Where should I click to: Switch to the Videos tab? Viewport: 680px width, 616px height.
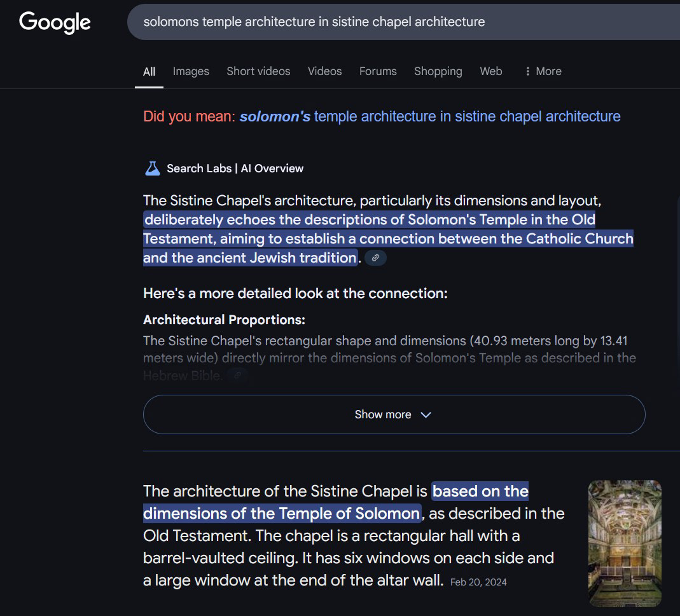[325, 72]
